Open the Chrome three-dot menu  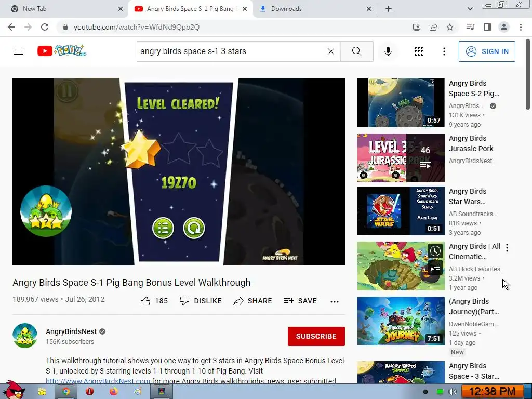click(521, 27)
